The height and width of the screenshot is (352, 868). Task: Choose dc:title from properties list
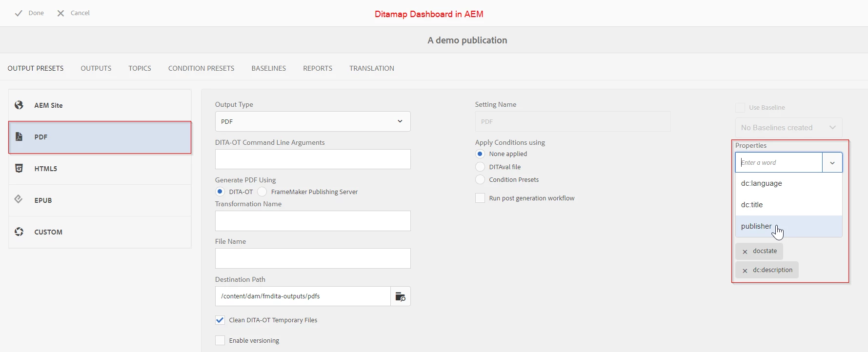click(x=788, y=205)
